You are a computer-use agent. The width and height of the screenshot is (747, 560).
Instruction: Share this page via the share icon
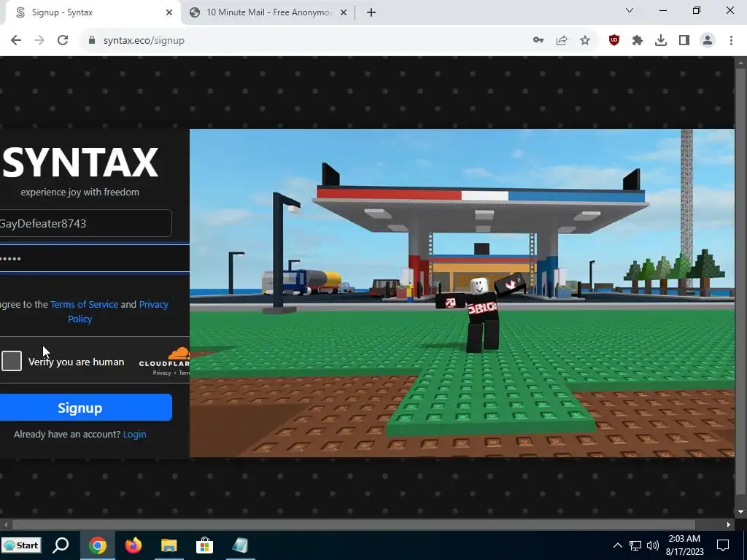[x=562, y=41]
